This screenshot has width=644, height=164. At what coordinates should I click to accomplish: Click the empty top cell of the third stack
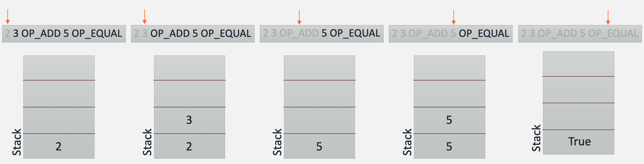tap(319, 68)
